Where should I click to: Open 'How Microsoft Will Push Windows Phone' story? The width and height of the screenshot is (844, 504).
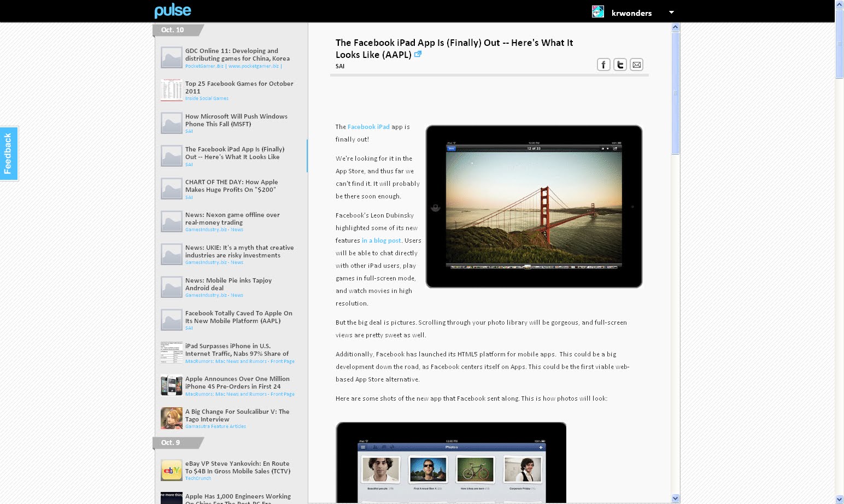(236, 120)
